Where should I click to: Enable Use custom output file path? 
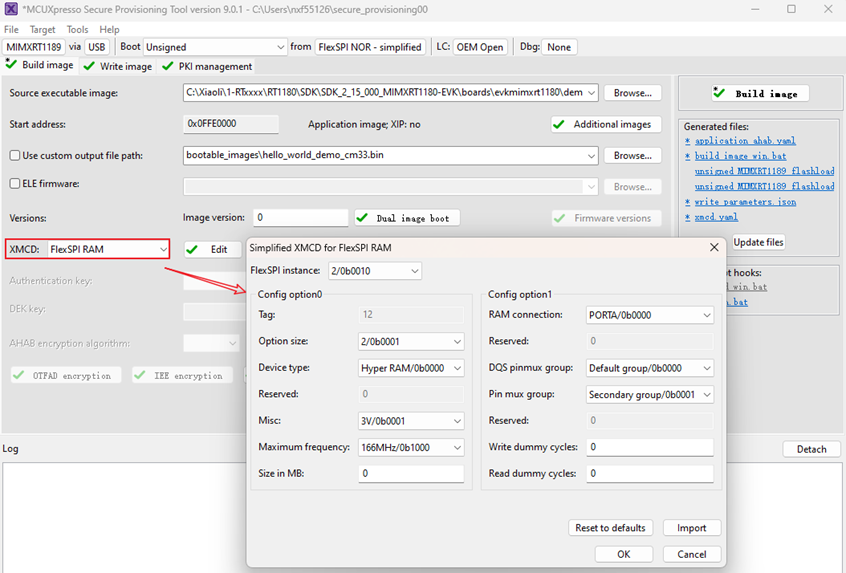point(15,156)
